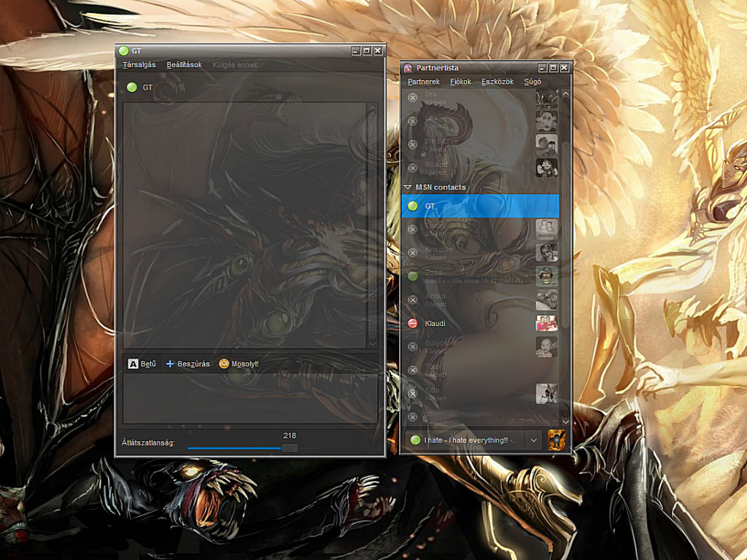Click Klaudi's red busy status icon

tap(412, 323)
